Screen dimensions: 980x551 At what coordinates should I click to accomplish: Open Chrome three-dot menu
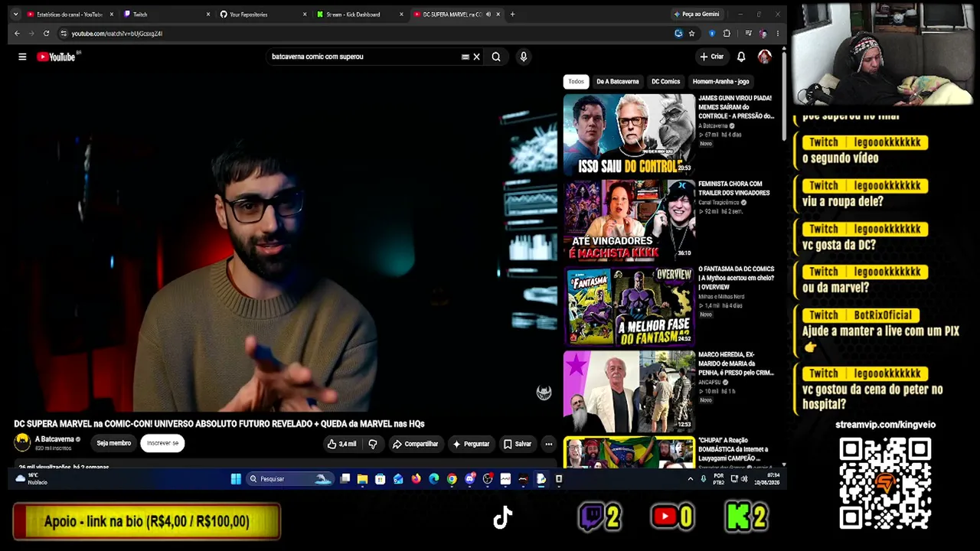point(777,34)
